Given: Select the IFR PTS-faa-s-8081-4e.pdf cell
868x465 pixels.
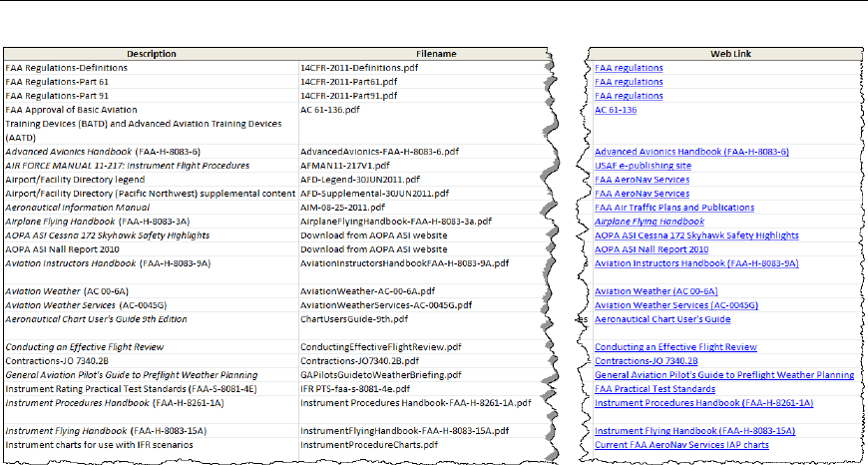Looking at the screenshot, I should click(355, 388).
